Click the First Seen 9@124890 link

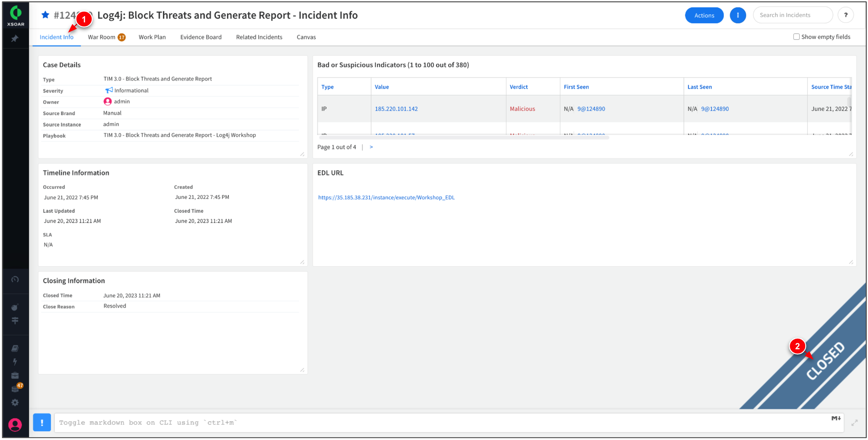pos(591,109)
